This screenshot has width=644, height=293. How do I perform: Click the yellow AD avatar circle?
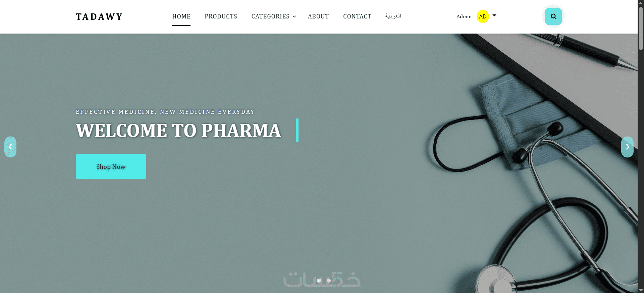(483, 16)
